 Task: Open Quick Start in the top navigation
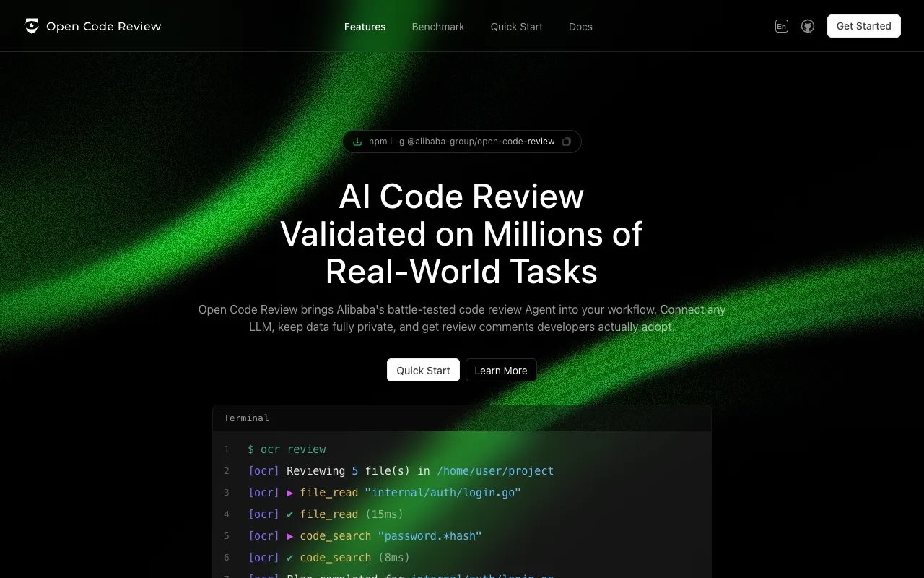tap(517, 27)
